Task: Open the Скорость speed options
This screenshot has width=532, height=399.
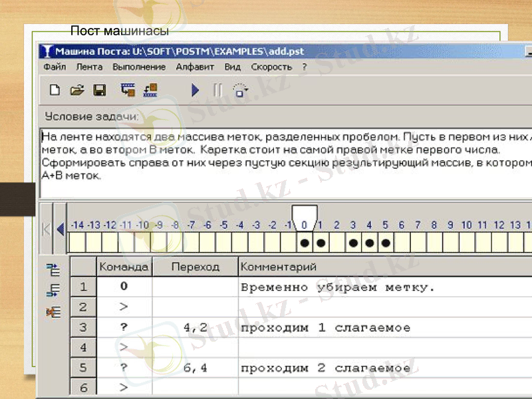Action: 271,66
